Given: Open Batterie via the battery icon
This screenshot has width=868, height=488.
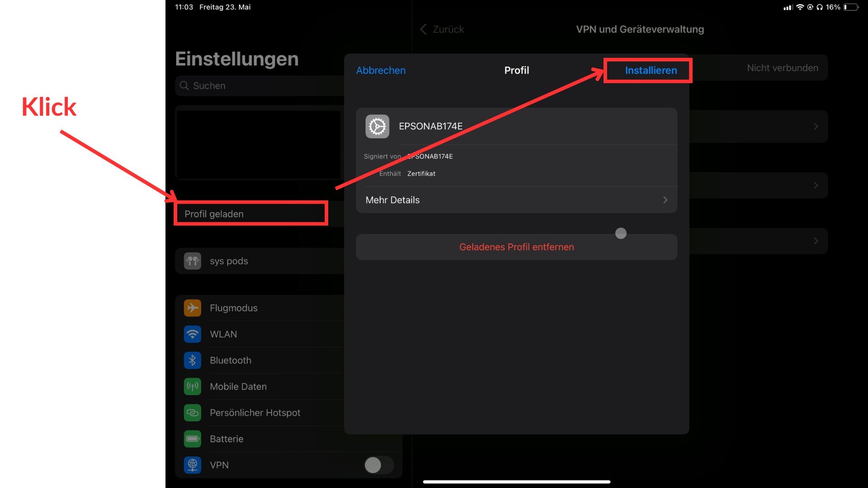Looking at the screenshot, I should pos(192,439).
